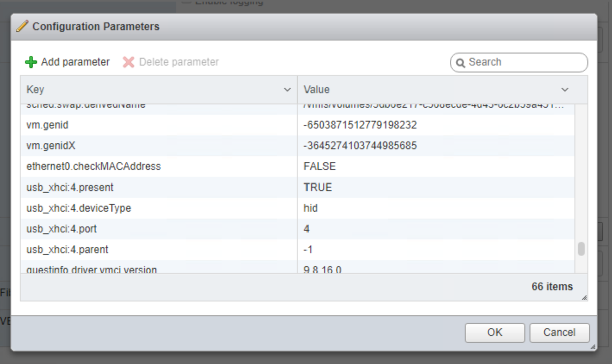Click the pencil icon in dialog title
Image resolution: width=612 pixels, height=364 pixels.
pyautogui.click(x=22, y=26)
